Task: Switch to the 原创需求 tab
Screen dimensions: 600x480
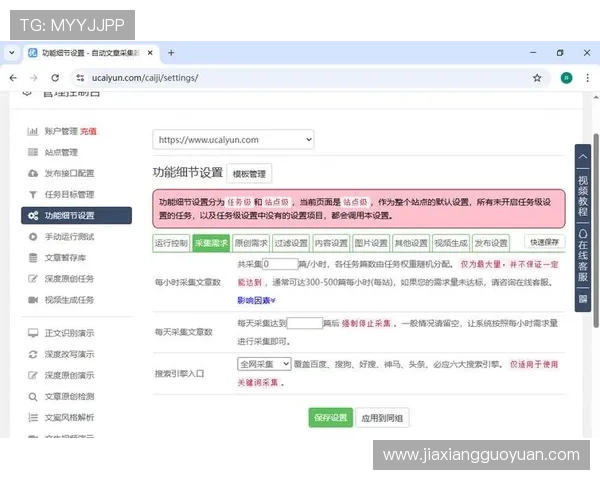Action: pyautogui.click(x=251, y=243)
